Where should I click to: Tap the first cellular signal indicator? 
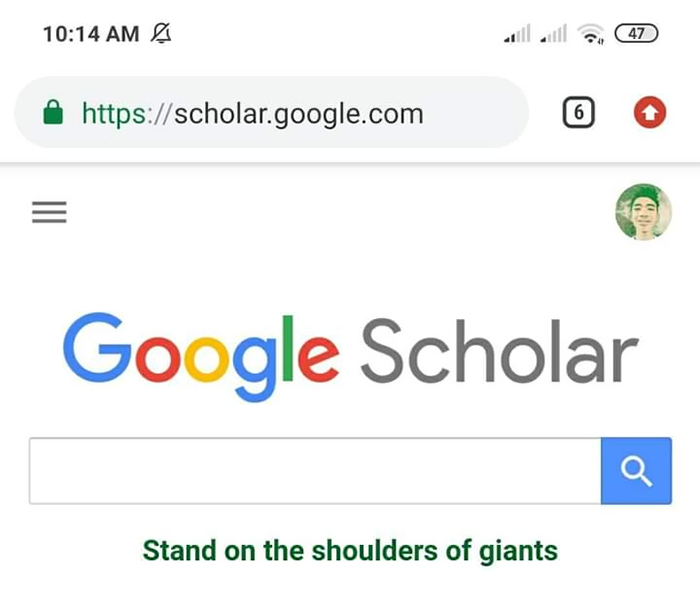517,35
